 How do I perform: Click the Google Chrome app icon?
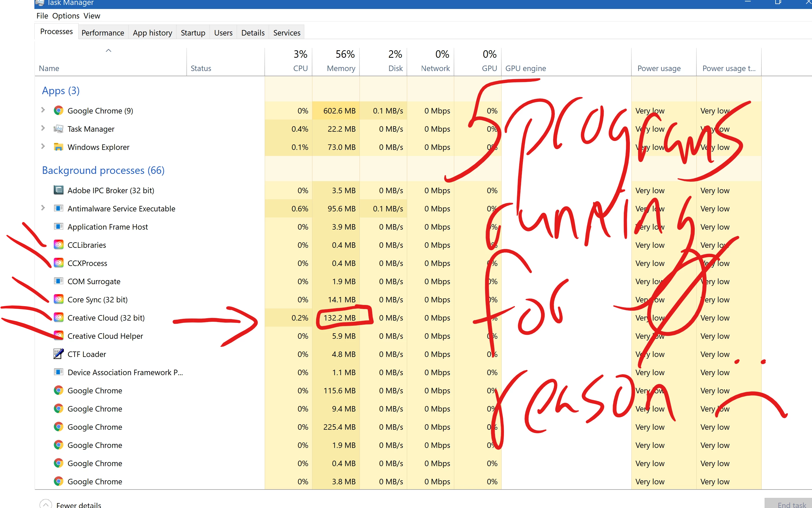tap(58, 111)
